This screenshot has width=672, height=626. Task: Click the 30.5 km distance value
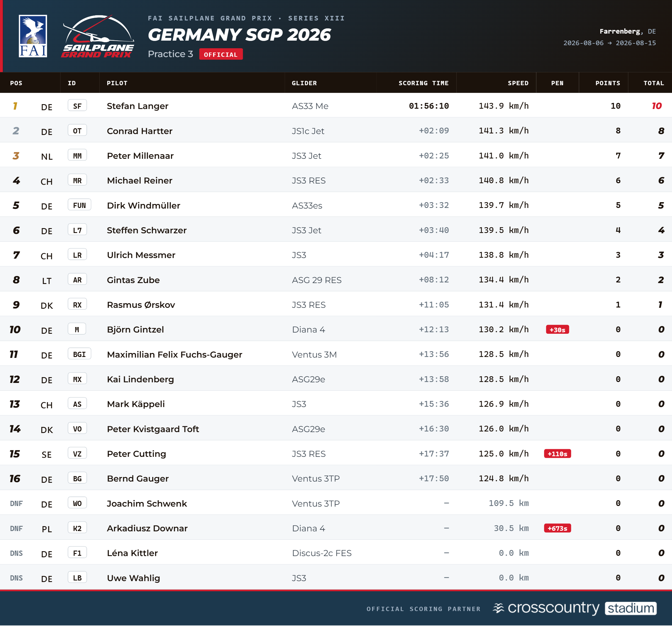click(511, 528)
